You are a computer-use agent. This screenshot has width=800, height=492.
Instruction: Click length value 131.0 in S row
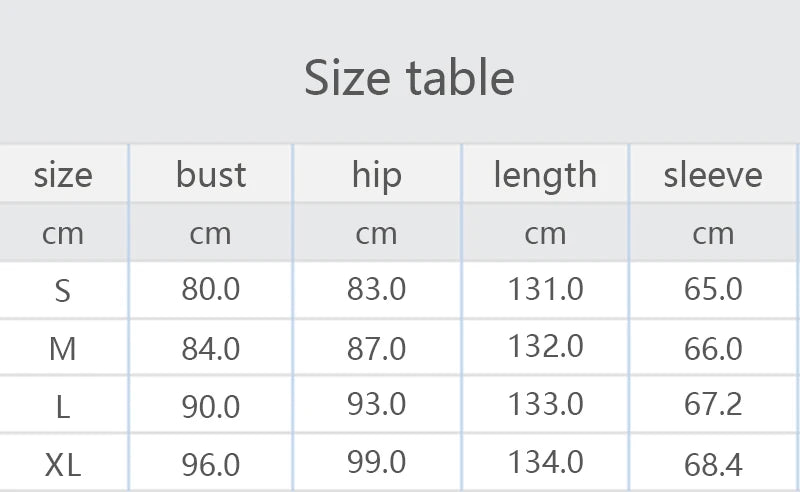pyautogui.click(x=545, y=290)
